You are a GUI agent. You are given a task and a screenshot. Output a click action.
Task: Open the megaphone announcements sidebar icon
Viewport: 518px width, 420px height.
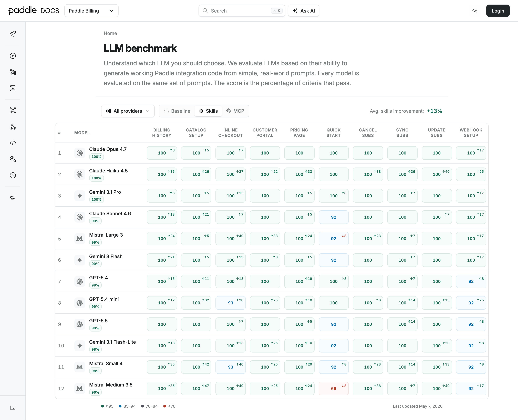coord(13,197)
